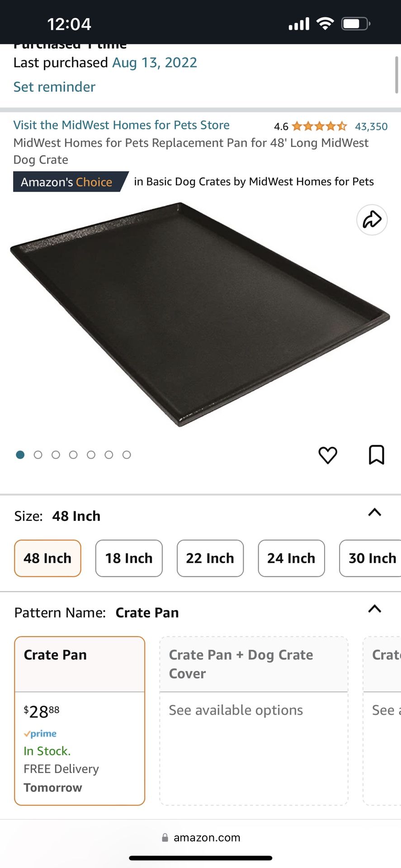The width and height of the screenshot is (401, 868).
Task: Tap the Amazon's Choice badge
Action: point(67,182)
